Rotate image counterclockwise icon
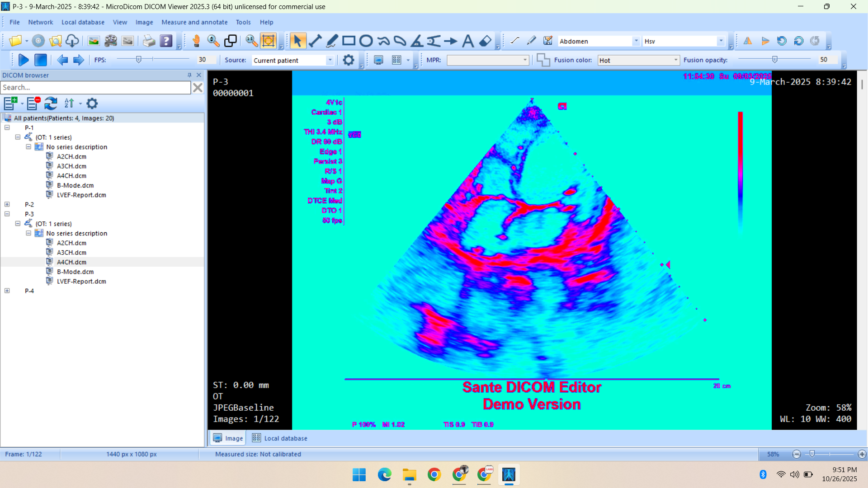868x488 pixels. (782, 41)
